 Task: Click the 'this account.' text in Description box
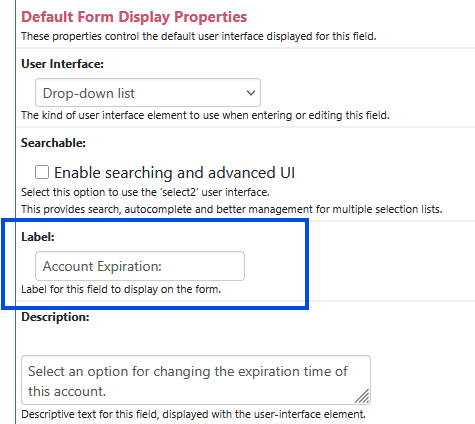(67, 391)
